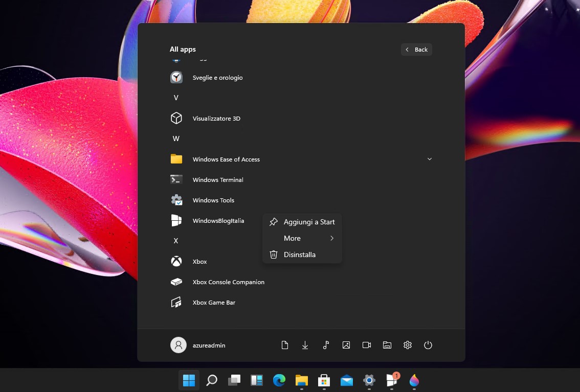This screenshot has width=580, height=392.
Task: Open the colorful droplet app on taskbar
Action: point(414,380)
